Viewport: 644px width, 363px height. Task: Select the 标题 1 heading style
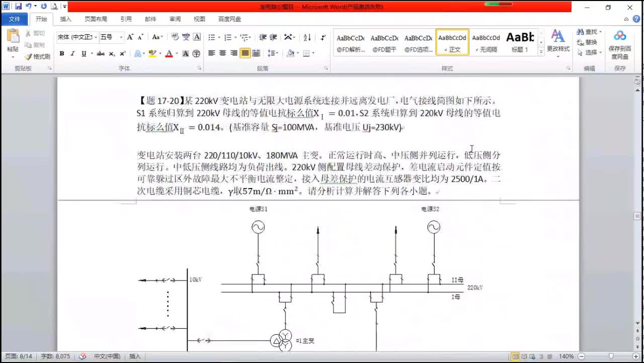pos(520,42)
